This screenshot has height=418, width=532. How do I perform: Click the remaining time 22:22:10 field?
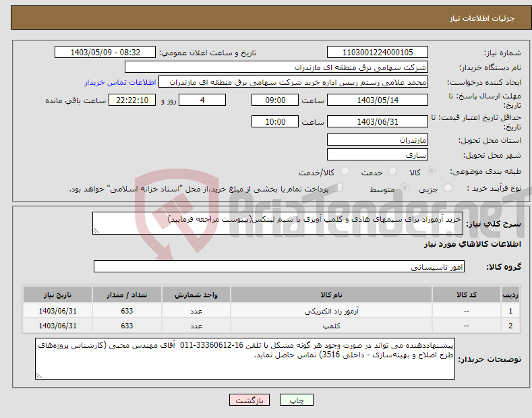pos(132,100)
